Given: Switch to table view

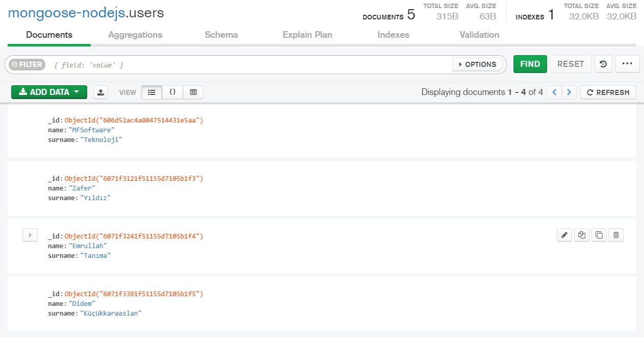Looking at the screenshot, I should tap(193, 92).
